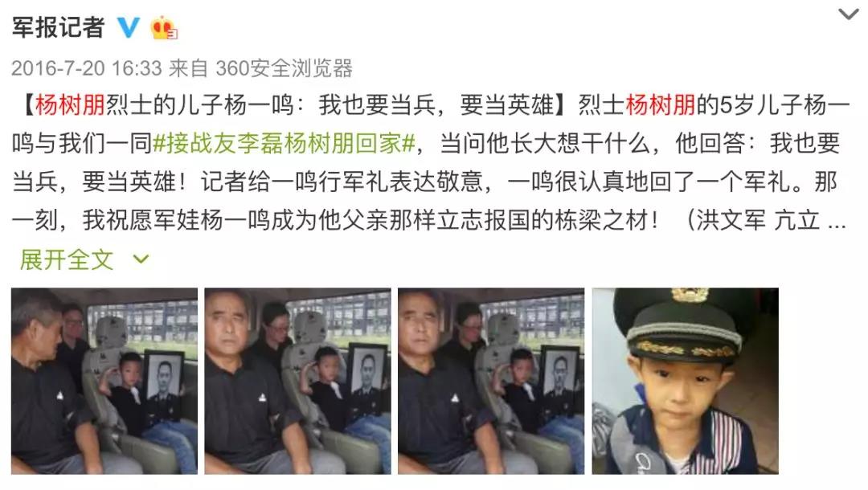The width and height of the screenshot is (868, 490).
Task: Open photo of boy wearing military cap
Action: point(686,381)
